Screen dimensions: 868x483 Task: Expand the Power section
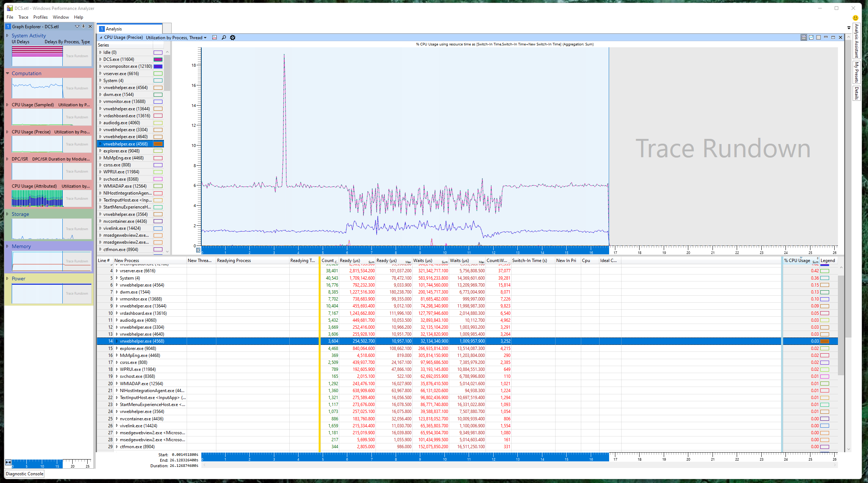click(x=7, y=279)
